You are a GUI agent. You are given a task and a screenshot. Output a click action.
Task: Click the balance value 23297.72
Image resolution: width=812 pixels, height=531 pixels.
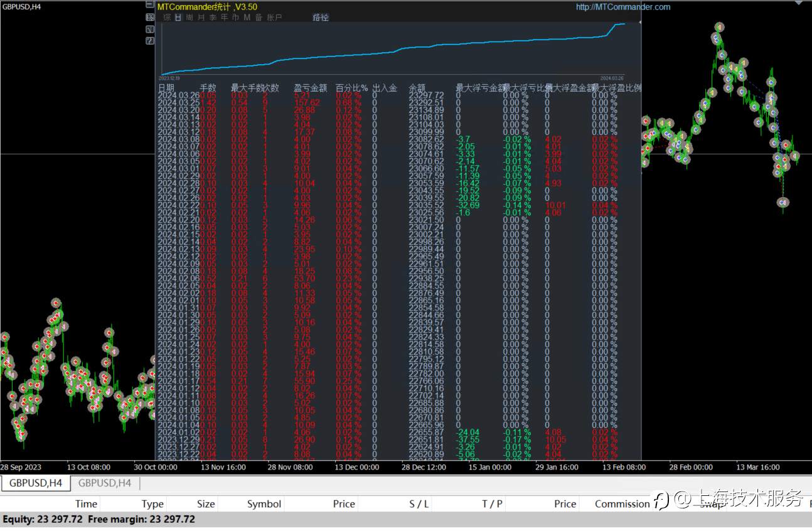(426, 95)
